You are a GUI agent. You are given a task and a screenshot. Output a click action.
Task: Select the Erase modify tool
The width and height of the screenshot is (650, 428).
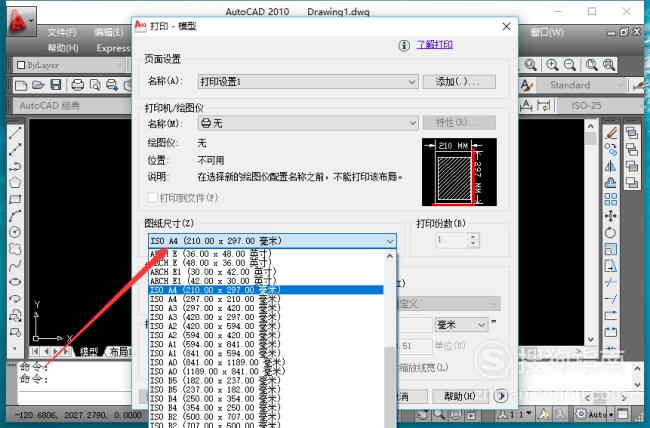pos(611,133)
